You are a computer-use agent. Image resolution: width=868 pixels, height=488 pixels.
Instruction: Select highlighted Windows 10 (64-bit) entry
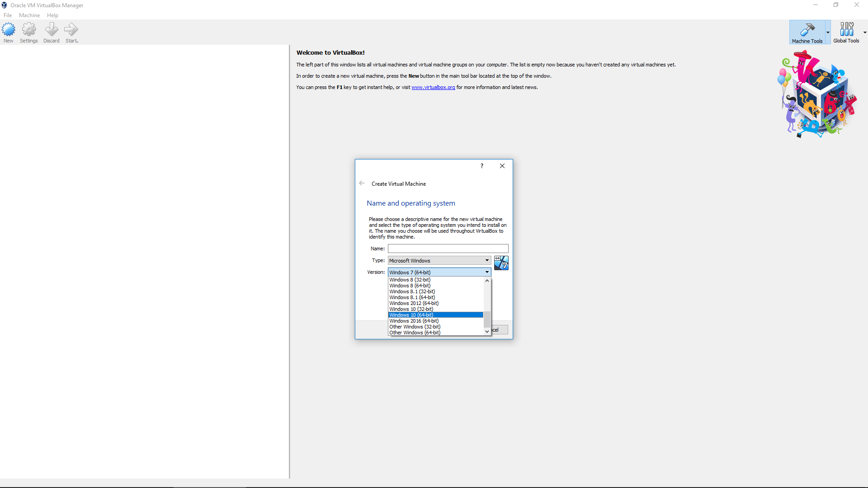tap(436, 315)
